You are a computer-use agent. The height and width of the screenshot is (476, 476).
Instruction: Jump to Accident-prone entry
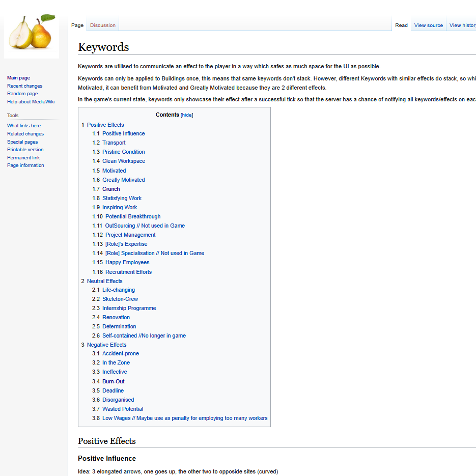(121, 353)
